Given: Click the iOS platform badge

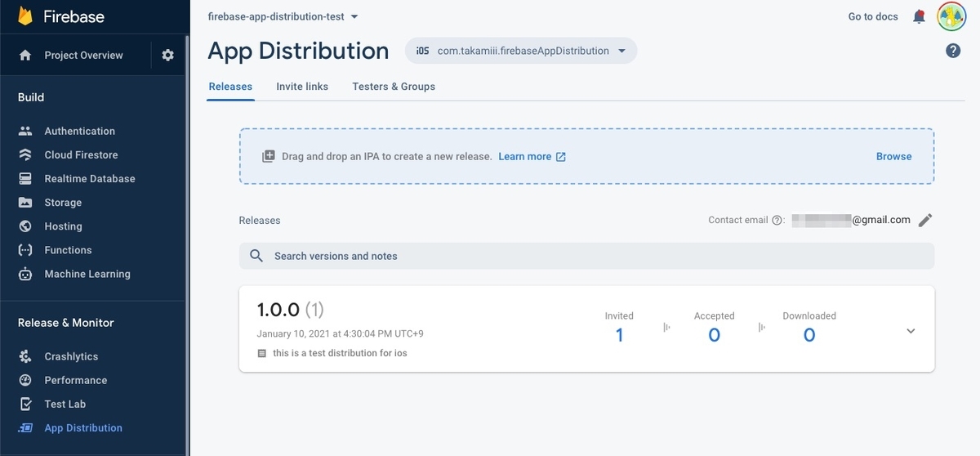Looking at the screenshot, I should click(x=422, y=51).
